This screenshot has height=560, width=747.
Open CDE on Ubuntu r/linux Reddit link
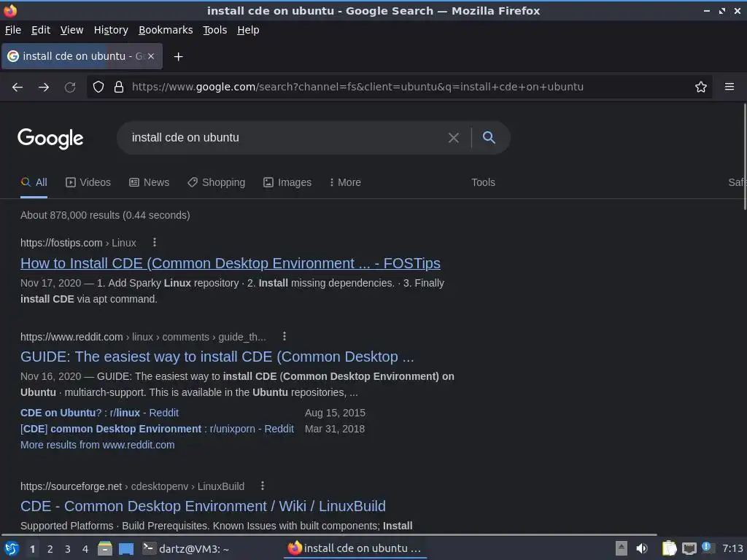[x=99, y=413]
